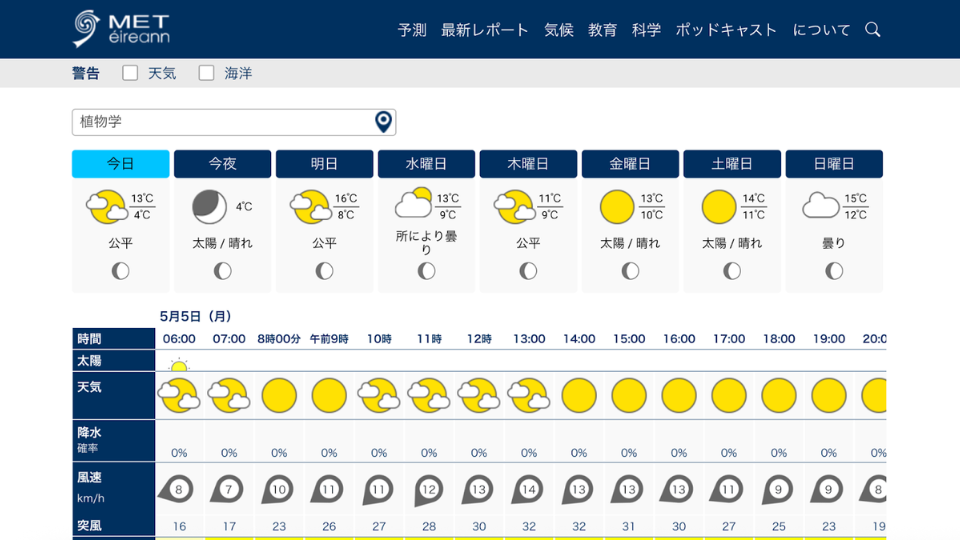Select the 木曜日 forecast tab
960x540 pixels.
pos(528,163)
